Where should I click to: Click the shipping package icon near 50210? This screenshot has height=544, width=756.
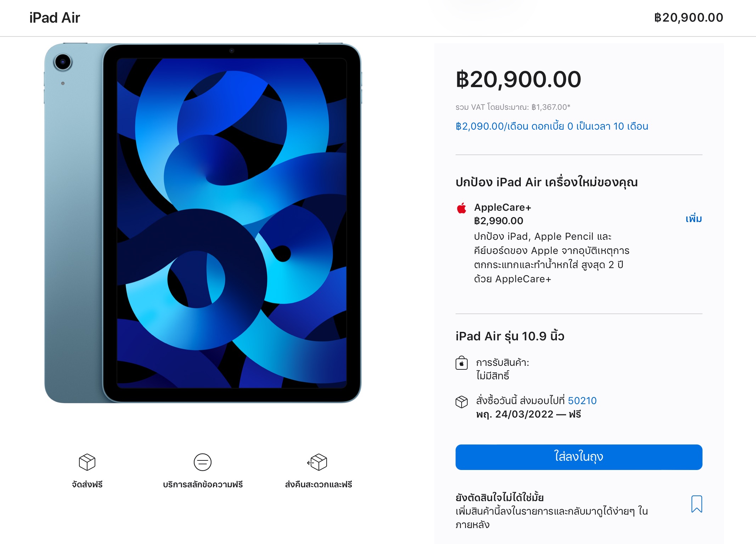[462, 402]
